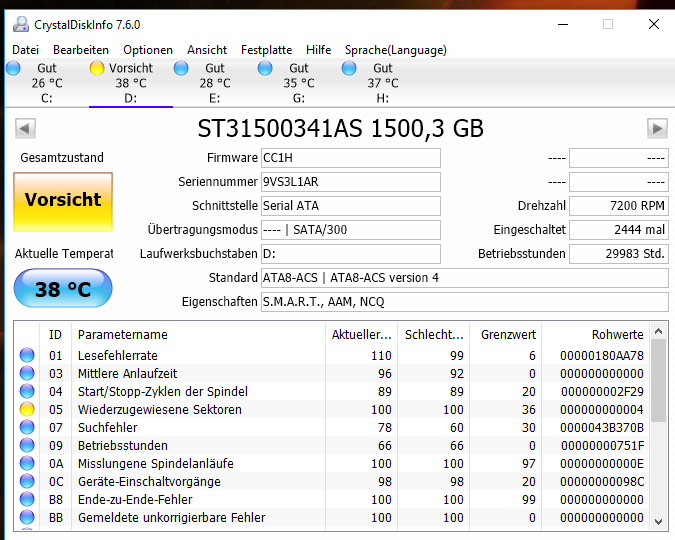Select drive D: Vorsicht tab
The image size is (675, 540).
tap(131, 83)
